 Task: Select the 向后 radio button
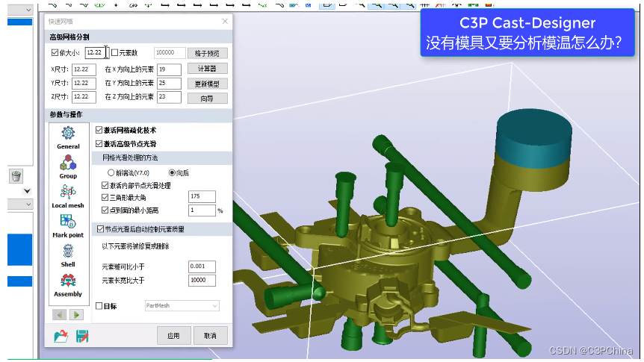click(x=172, y=173)
